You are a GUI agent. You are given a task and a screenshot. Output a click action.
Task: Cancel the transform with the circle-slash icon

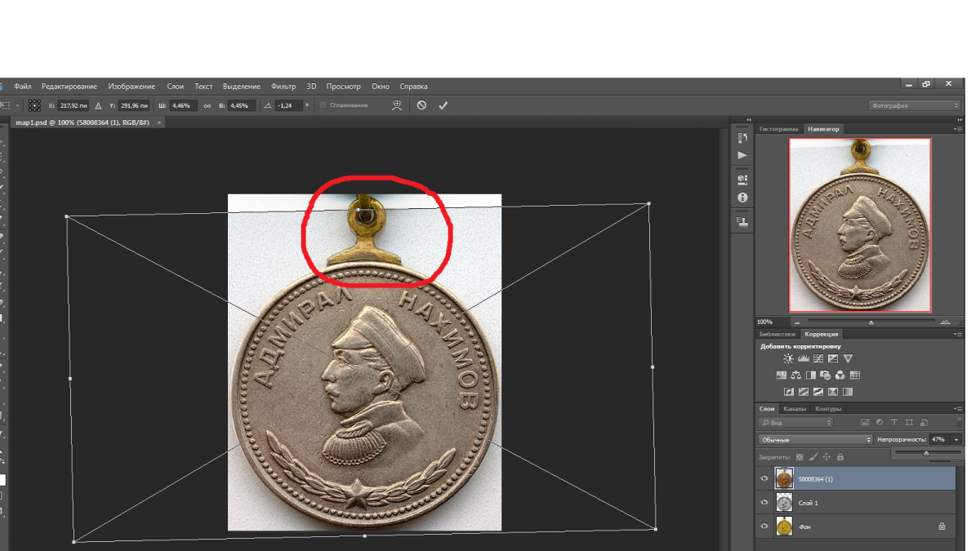(x=421, y=105)
